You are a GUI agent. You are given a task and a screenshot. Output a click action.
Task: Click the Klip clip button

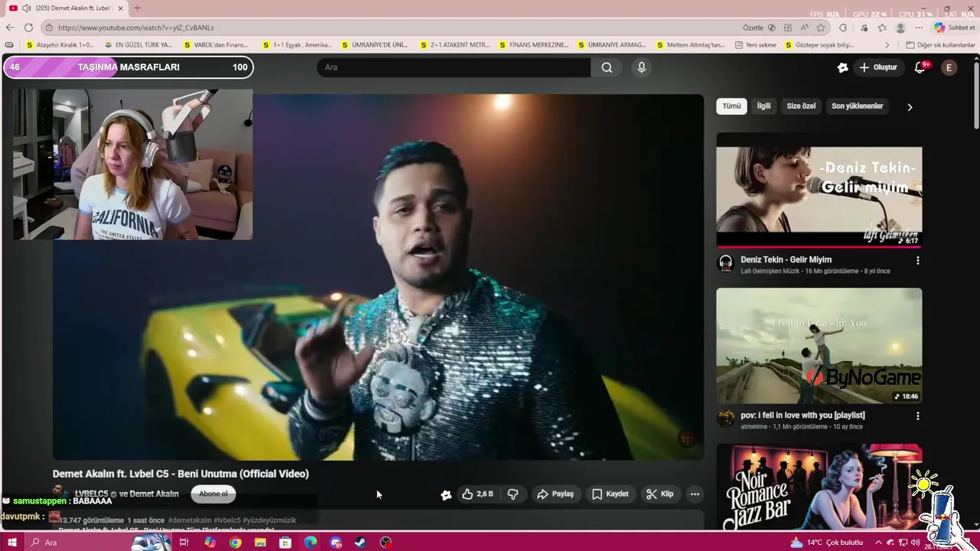(x=660, y=494)
